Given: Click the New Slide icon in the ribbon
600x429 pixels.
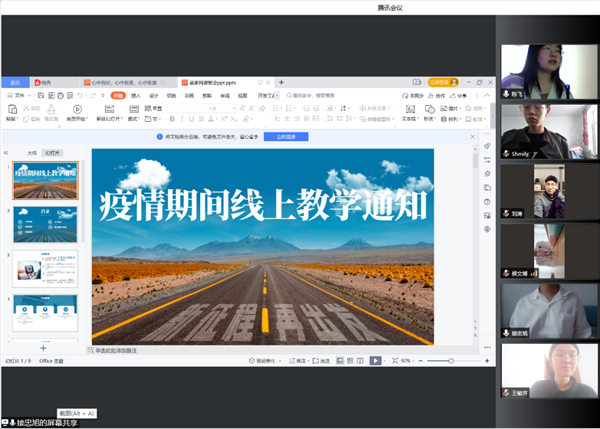Looking at the screenshot, I should click(x=109, y=109).
